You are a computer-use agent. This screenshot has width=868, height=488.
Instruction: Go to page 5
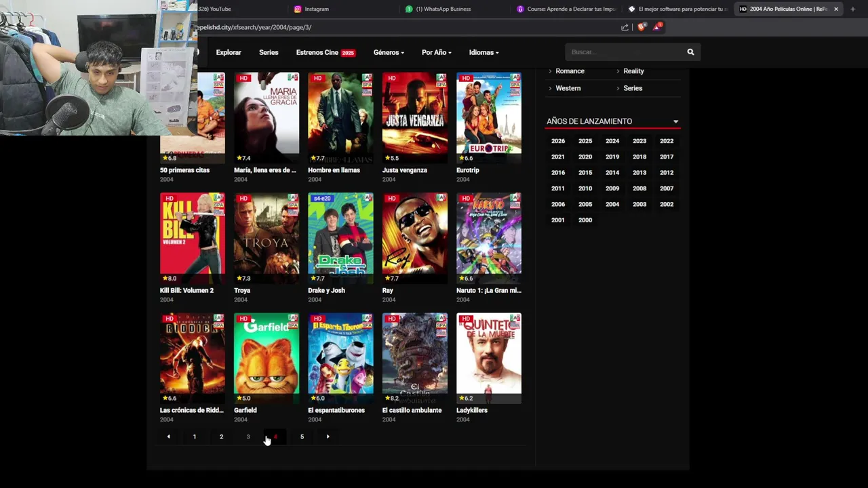[x=302, y=436]
